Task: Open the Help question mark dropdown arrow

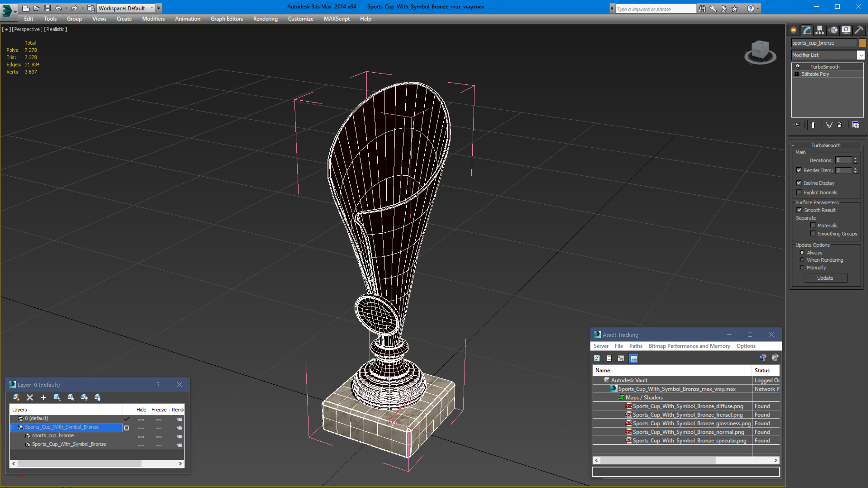Action: (758, 8)
